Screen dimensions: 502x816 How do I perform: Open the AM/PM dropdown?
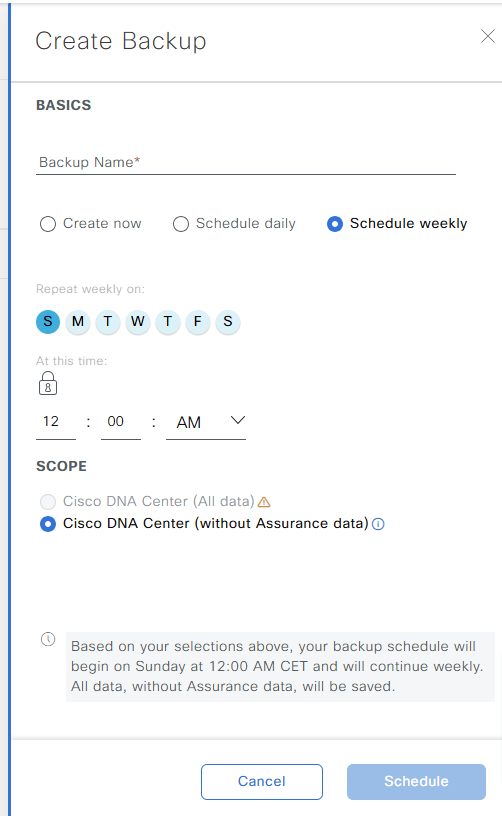[x=206, y=423]
